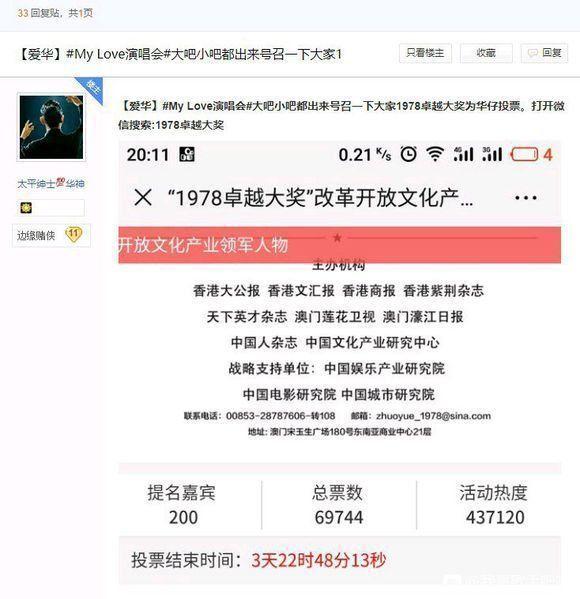Click the poster's avatar thumbnail
This screenshot has height=599, width=580.
(x=51, y=127)
